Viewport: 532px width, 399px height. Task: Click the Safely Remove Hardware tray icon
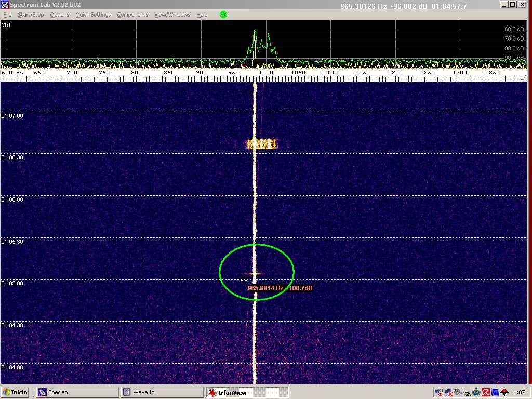[467, 392]
